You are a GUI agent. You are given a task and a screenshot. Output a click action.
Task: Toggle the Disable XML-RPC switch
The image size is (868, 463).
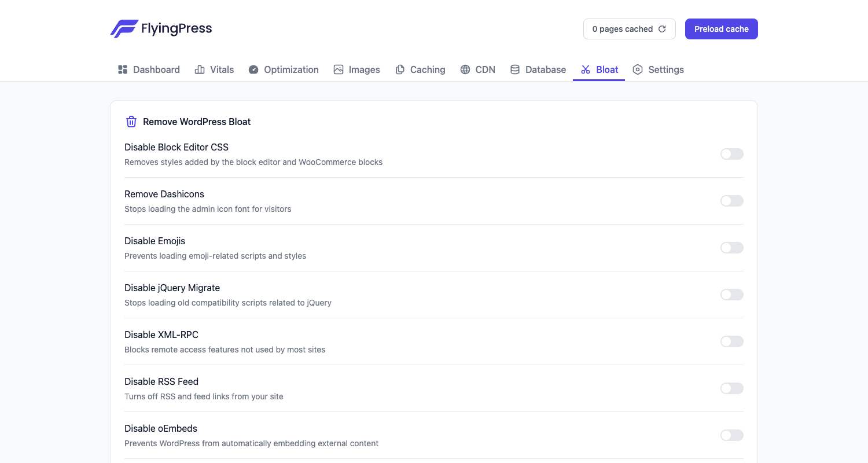(731, 341)
